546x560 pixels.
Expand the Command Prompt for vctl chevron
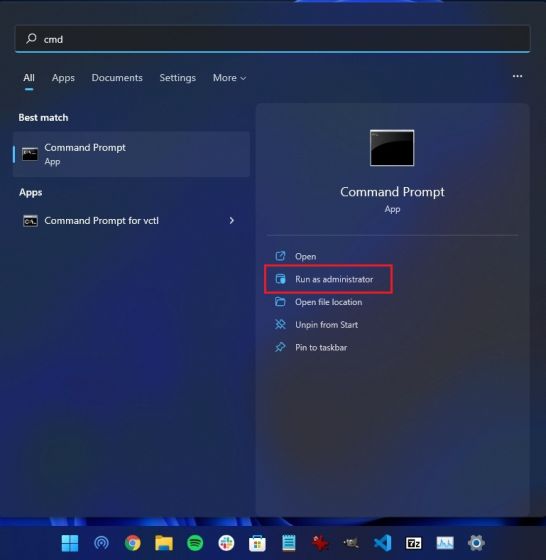[232, 221]
